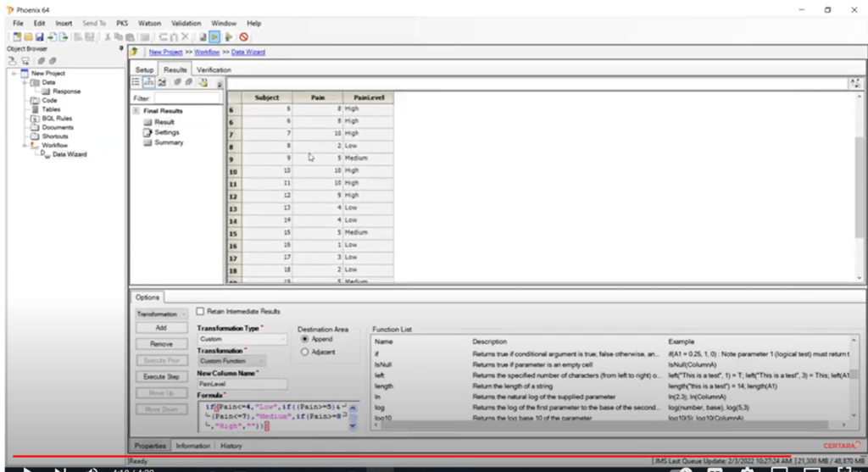The width and height of the screenshot is (868, 472).
Task: Click the image view icon under Results
Action: click(x=162, y=82)
